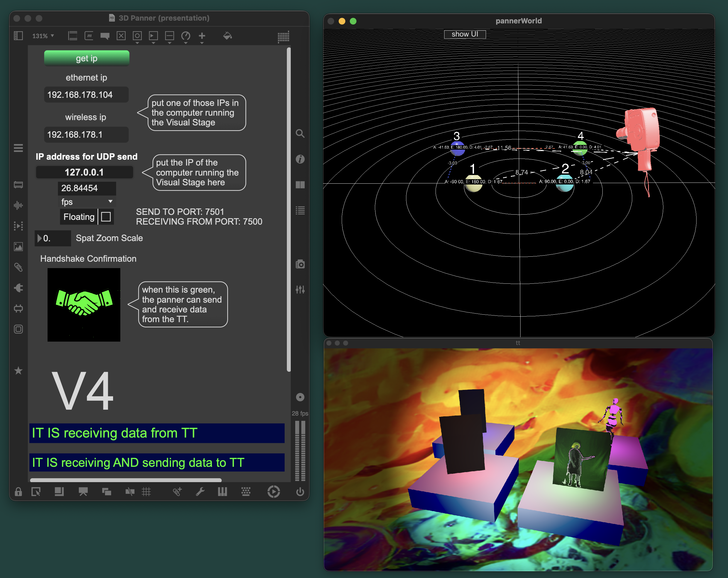This screenshot has height=578, width=728.
Task: Click the audio level meter slider
Action: (x=300, y=451)
